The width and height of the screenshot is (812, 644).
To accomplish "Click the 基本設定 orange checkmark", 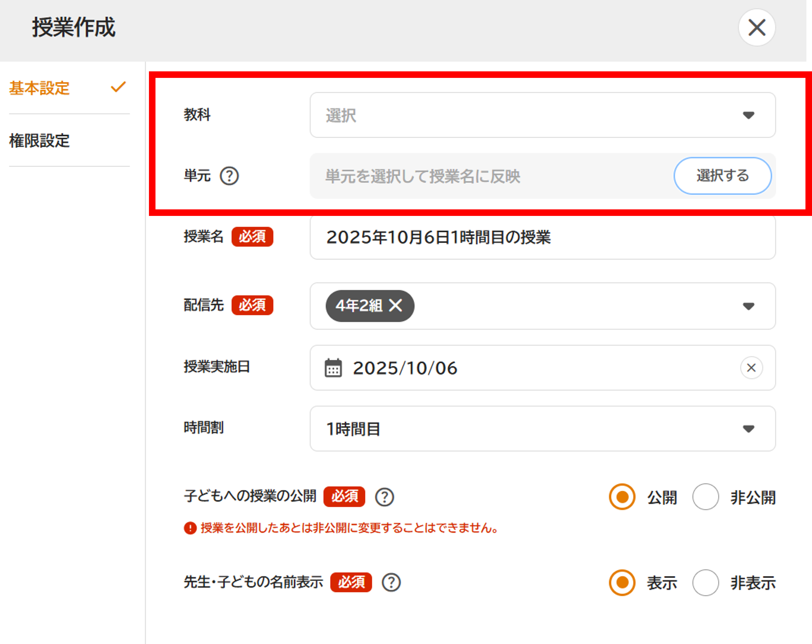I will click(x=118, y=87).
